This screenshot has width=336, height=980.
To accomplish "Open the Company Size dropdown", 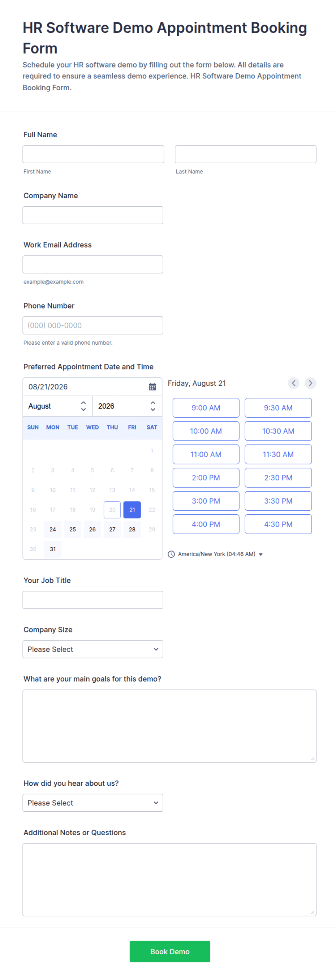I will click(93, 649).
